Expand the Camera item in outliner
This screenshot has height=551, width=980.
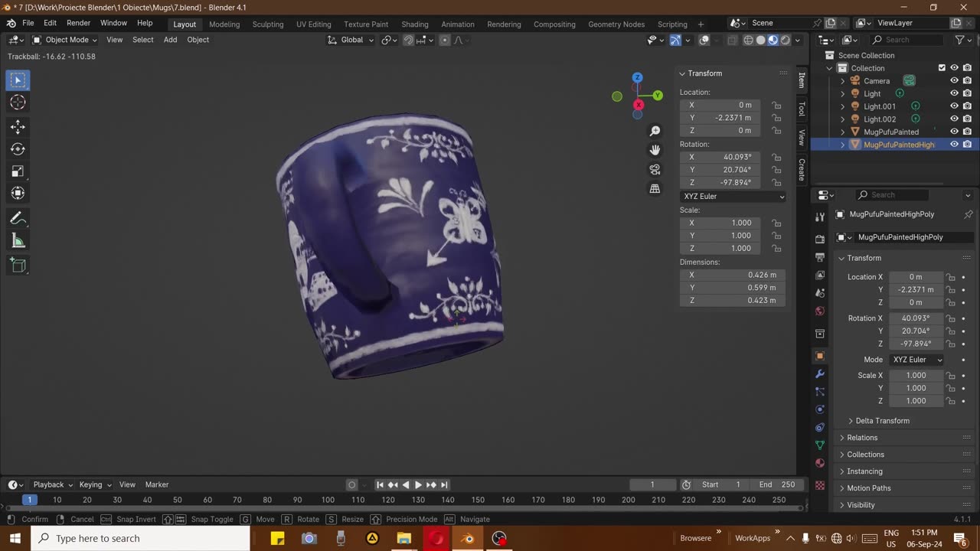[843, 81]
